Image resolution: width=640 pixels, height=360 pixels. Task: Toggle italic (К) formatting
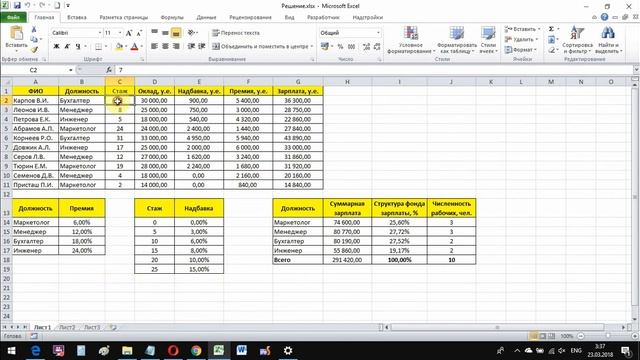[67, 47]
